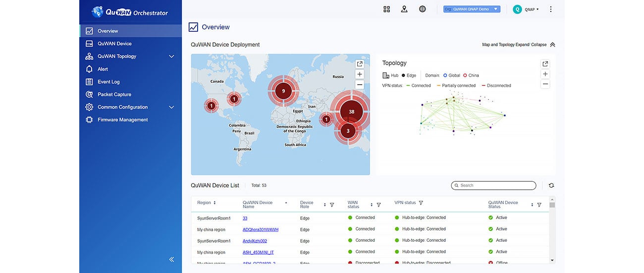Open the globe language icon
Screen dimensions: 644x273
point(423,9)
